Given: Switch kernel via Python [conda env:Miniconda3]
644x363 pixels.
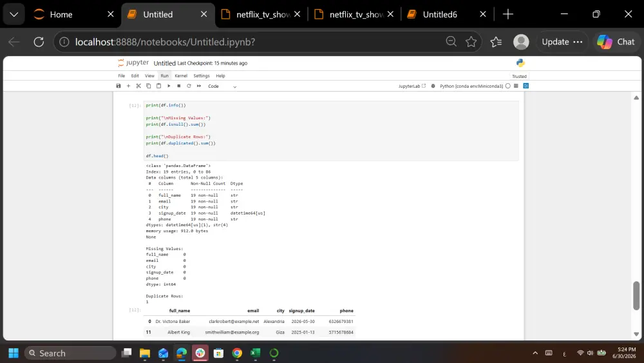Looking at the screenshot, I should click(471, 86).
